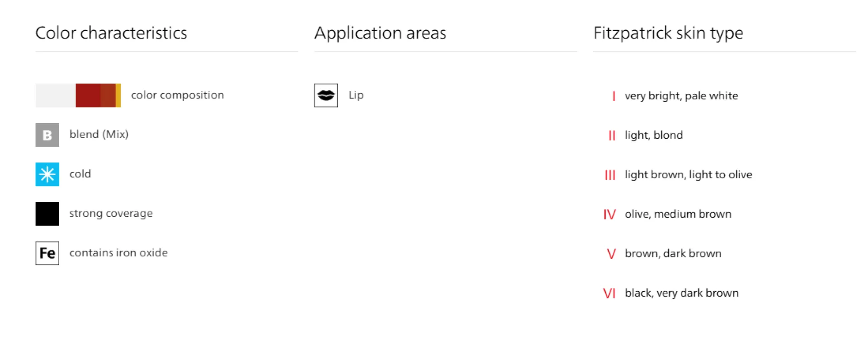Click the Roman numeral VI skin type
868x344 pixels.
[609, 293]
